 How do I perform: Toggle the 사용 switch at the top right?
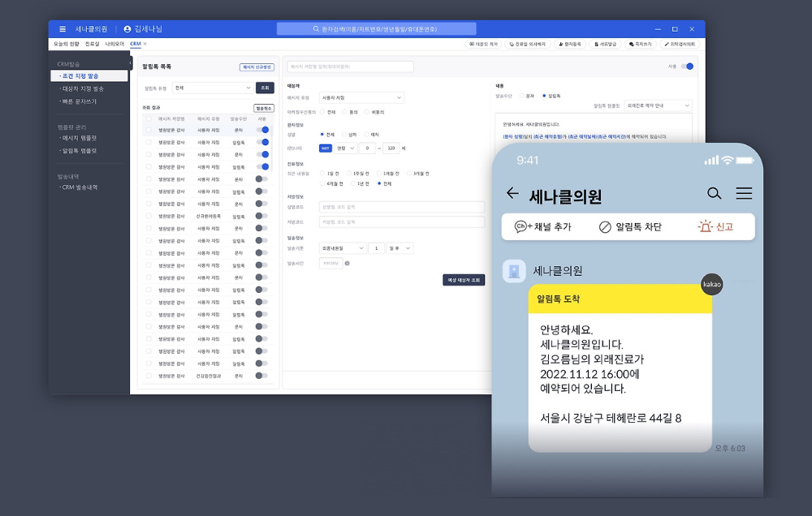tap(687, 67)
